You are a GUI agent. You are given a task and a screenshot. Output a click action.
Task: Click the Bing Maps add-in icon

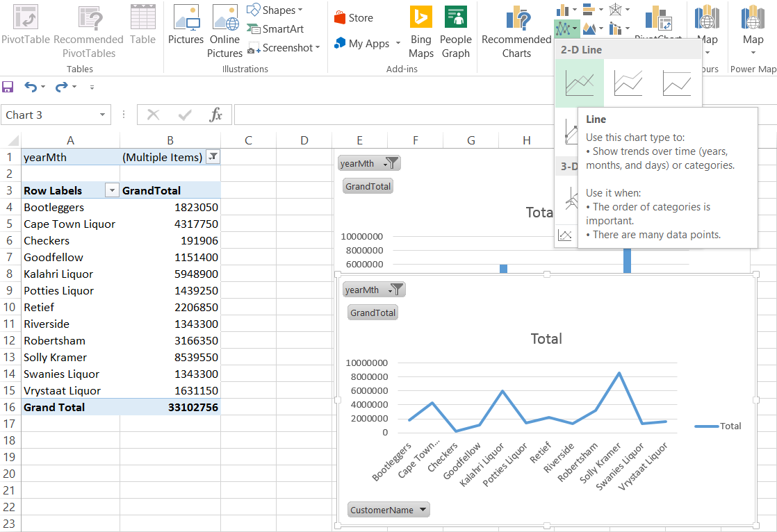tap(420, 31)
